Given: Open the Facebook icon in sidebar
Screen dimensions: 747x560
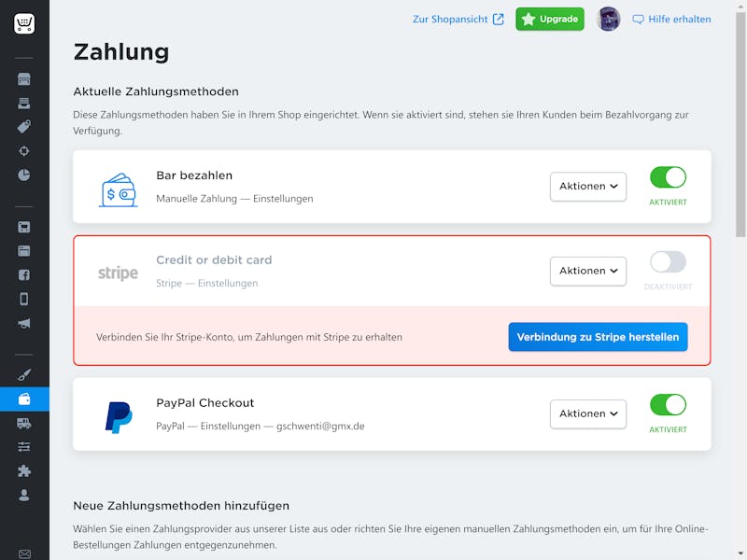Looking at the screenshot, I should click(24, 274).
